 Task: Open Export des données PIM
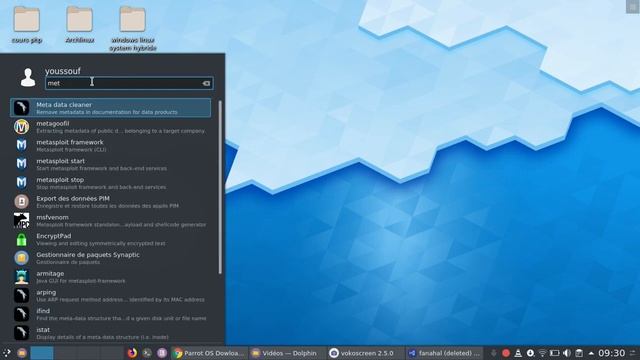(111, 202)
